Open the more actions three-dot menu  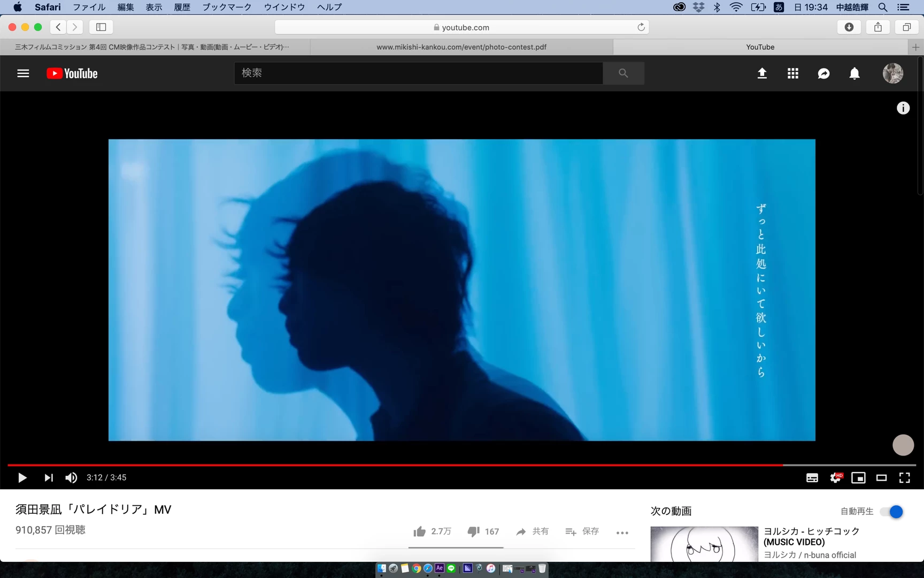pyautogui.click(x=622, y=533)
